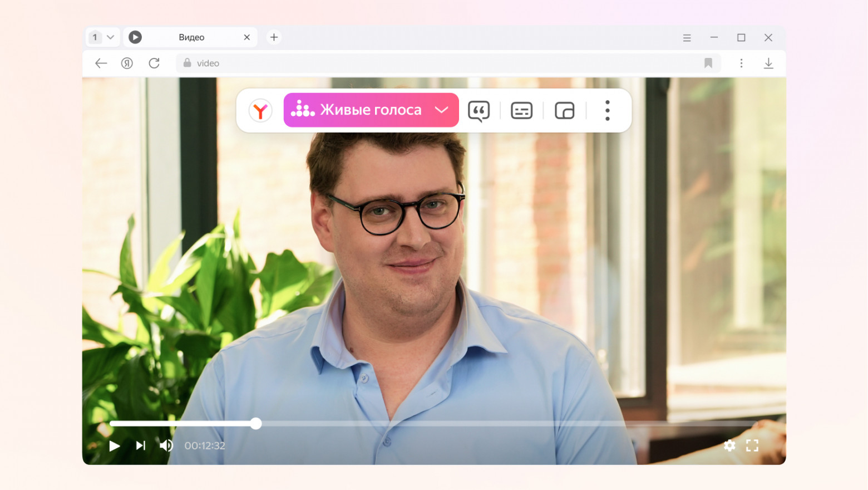The width and height of the screenshot is (868, 490).
Task: Pause playback with the play button
Action: pos(114,445)
